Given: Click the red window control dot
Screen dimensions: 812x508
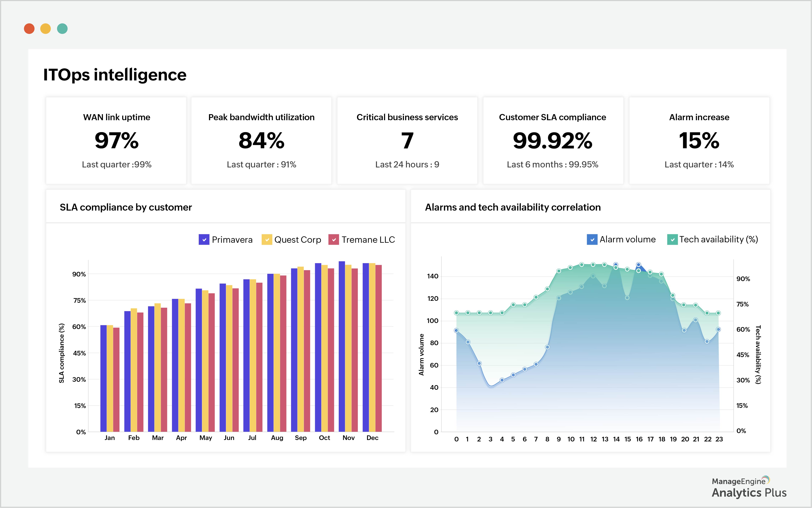Looking at the screenshot, I should [29, 29].
